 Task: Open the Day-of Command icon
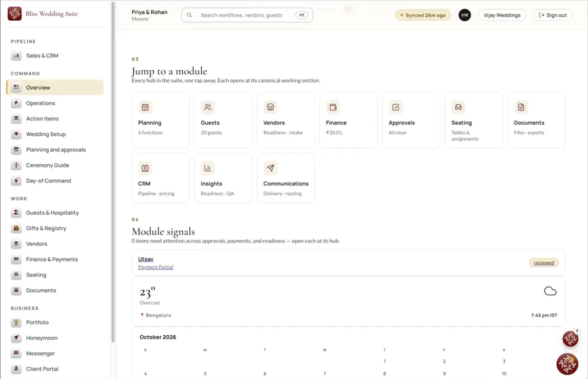pos(17,181)
